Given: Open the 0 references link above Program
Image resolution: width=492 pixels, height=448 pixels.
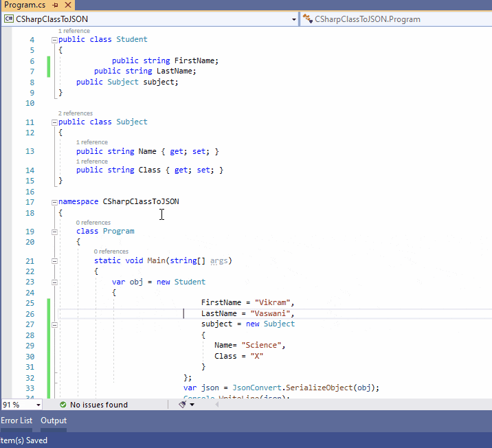Looking at the screenshot, I should [93, 223].
